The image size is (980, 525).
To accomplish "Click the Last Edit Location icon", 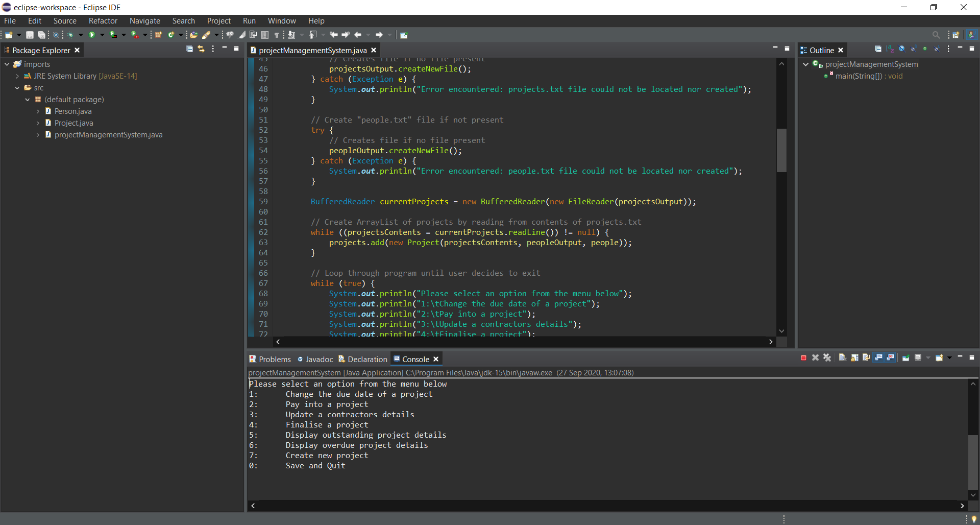I will click(333, 35).
